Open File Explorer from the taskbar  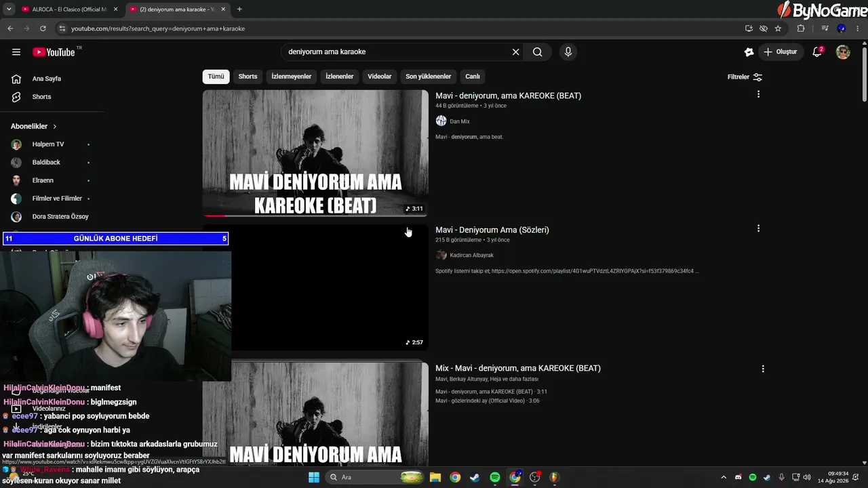435,477
